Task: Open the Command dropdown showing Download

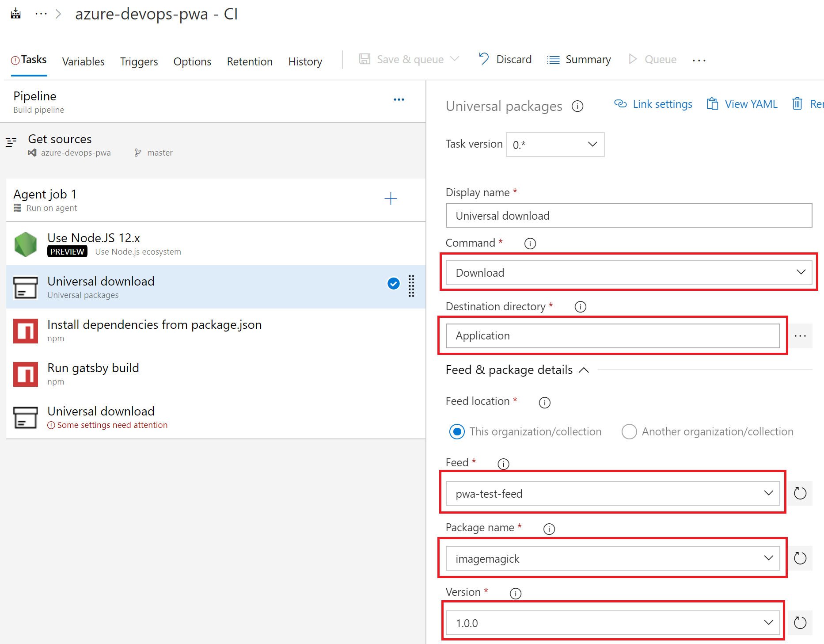Action: point(629,272)
